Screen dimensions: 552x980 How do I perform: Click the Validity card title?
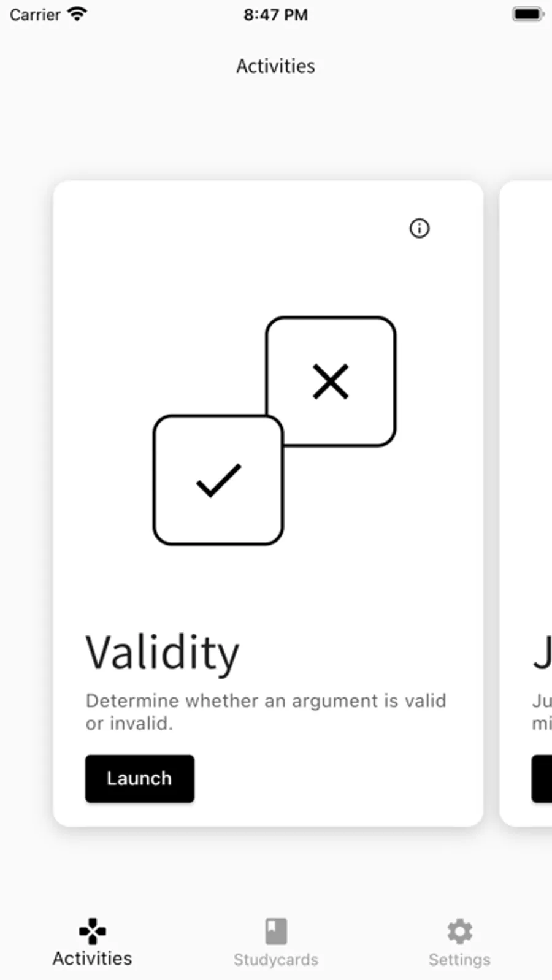coord(163,654)
